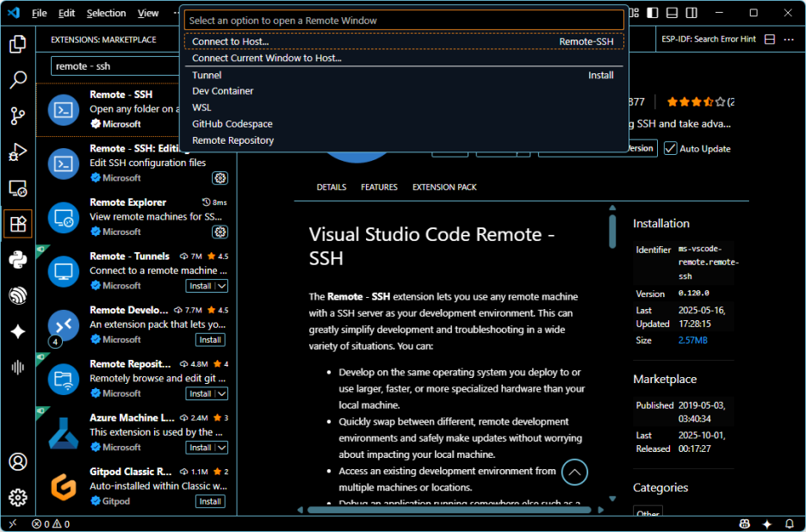Viewport: 806px width, 532px height.
Task: Open the Source Control view
Action: point(18,116)
